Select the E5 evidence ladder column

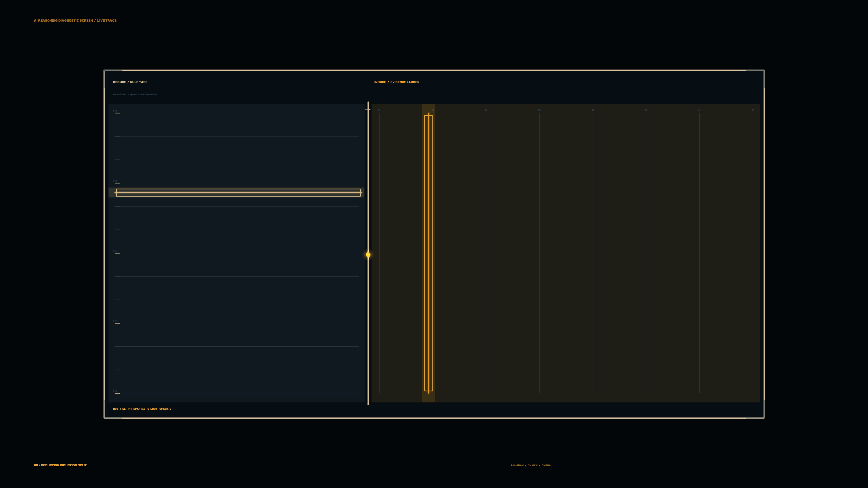[646, 253]
